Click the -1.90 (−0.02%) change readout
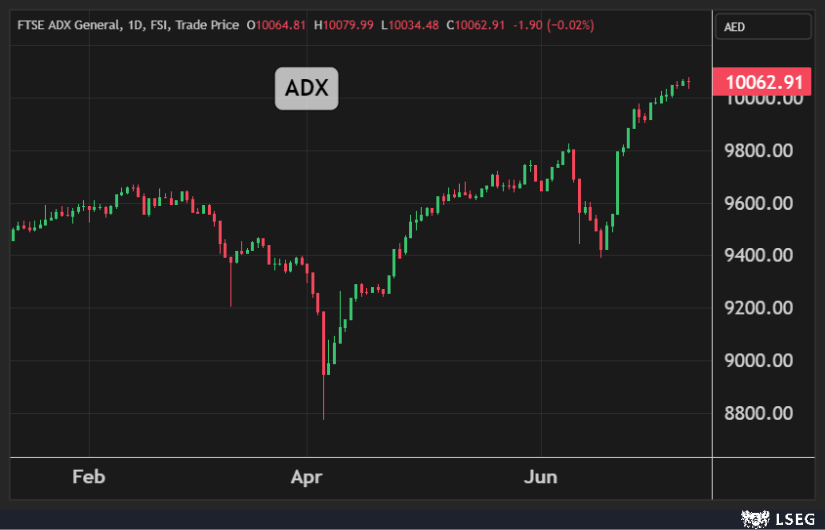The height and width of the screenshot is (530, 825). coord(552,25)
